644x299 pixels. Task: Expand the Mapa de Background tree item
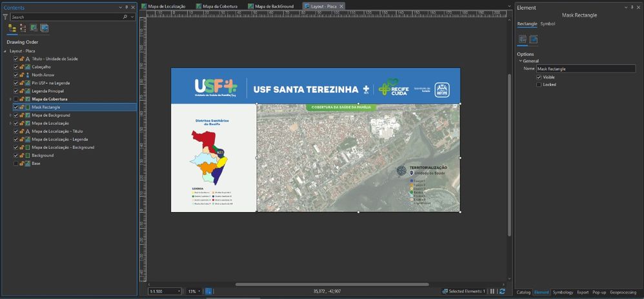[x=10, y=115]
